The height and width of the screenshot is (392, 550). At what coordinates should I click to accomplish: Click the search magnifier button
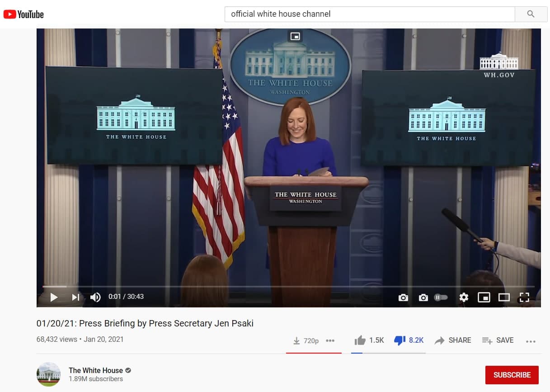coord(531,14)
